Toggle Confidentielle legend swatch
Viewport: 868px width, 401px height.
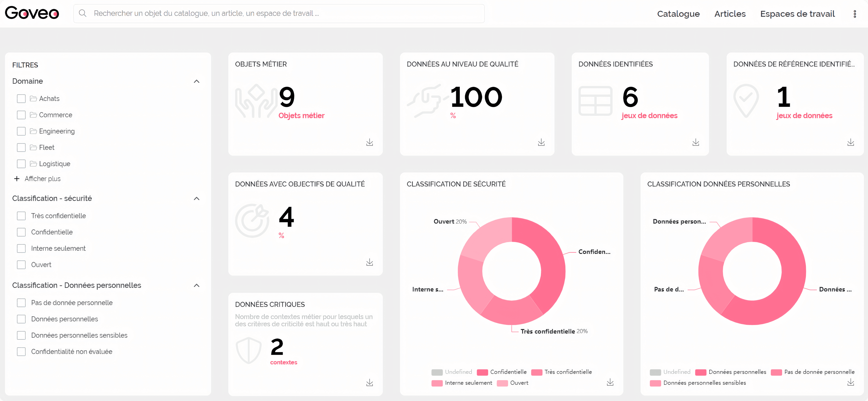coord(482,372)
